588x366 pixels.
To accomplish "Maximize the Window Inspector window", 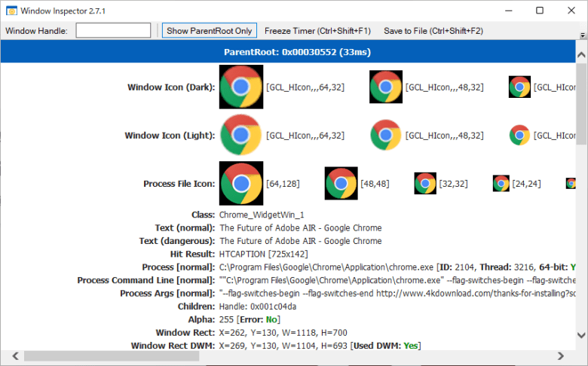I will (540, 11).
